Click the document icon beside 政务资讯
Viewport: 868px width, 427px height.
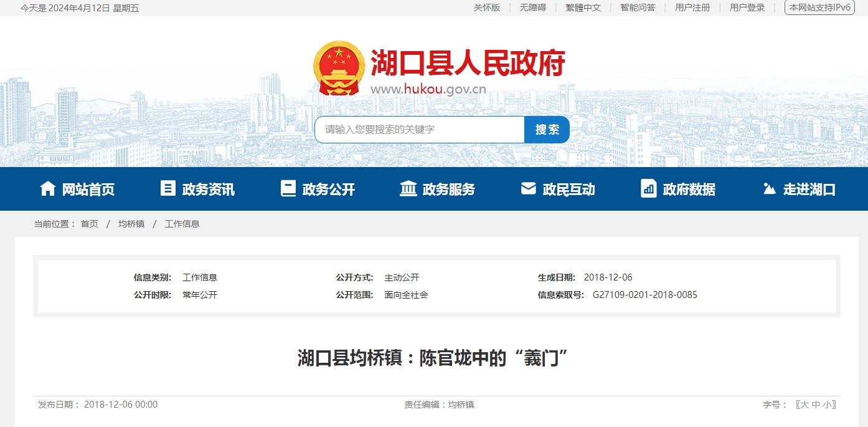[168, 189]
